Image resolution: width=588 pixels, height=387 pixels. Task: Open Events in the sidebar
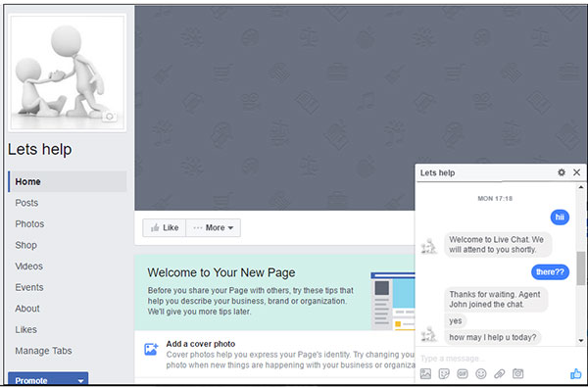click(x=29, y=287)
